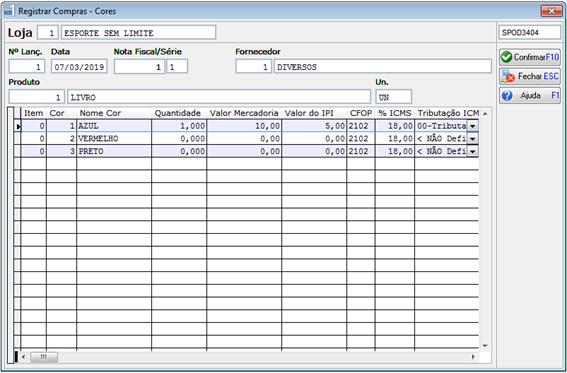Click the Nº Lanç. field
567x373 pixels.
tap(27, 67)
